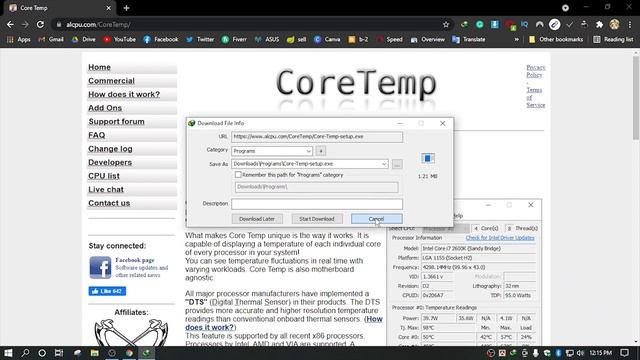Open Chrome from the taskbar

click(129, 353)
